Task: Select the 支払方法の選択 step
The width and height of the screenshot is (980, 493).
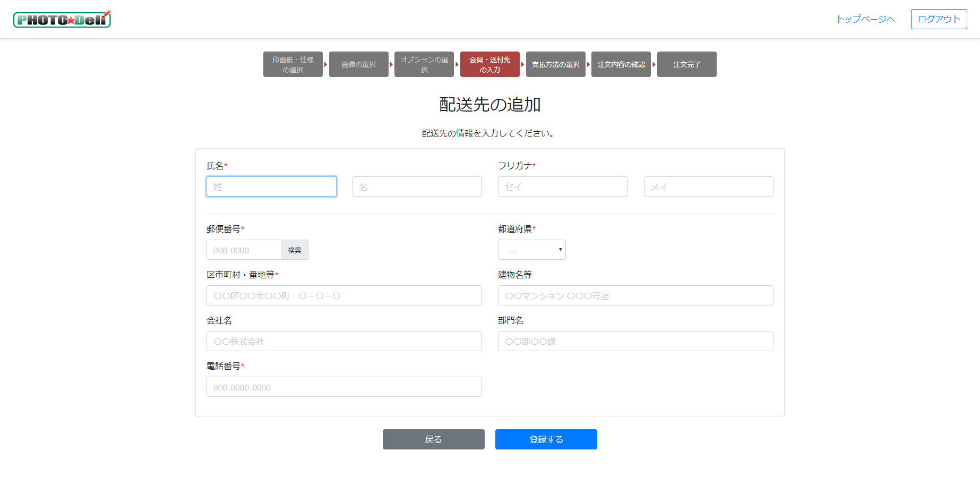Action: pyautogui.click(x=555, y=64)
